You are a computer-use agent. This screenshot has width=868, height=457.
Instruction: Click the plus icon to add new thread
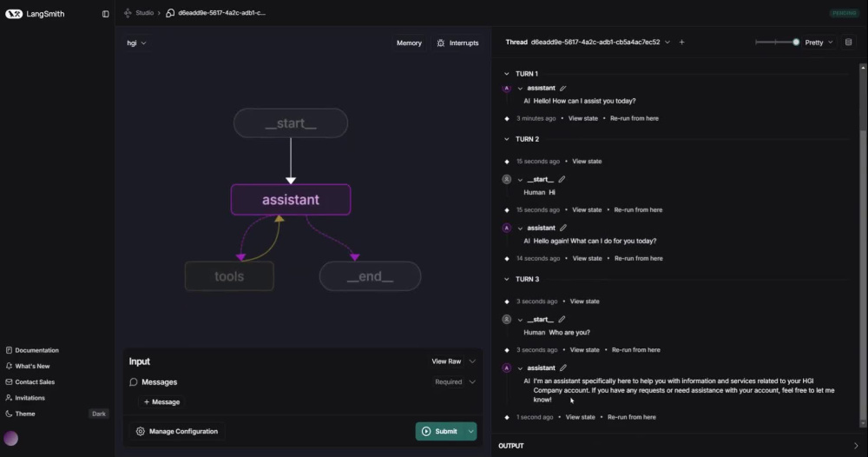[681, 42]
